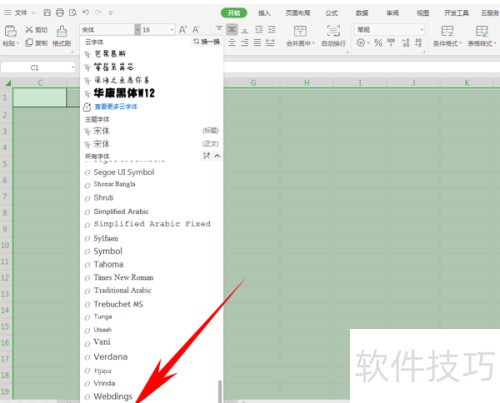Switch to the 开发工具 ribbon tab
This screenshot has height=403, width=500.
[456, 13]
